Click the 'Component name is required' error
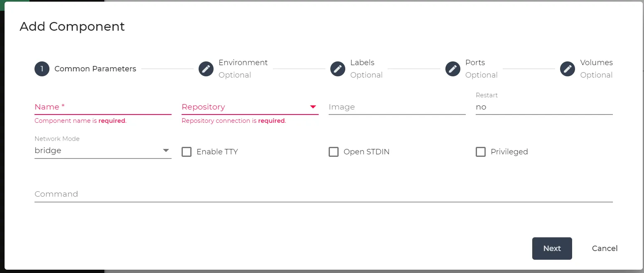 81,121
